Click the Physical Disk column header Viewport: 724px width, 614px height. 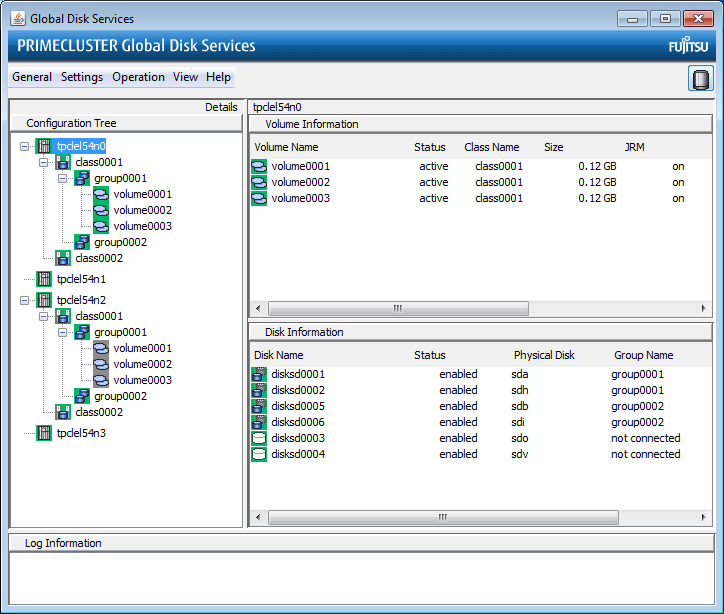(545, 355)
